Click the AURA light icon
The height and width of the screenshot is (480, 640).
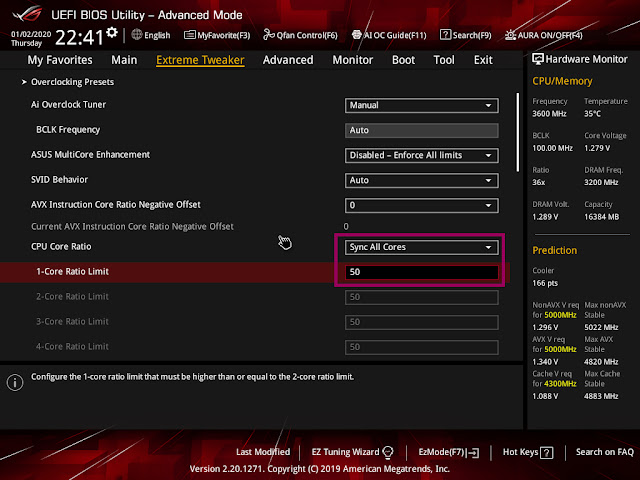pos(510,35)
